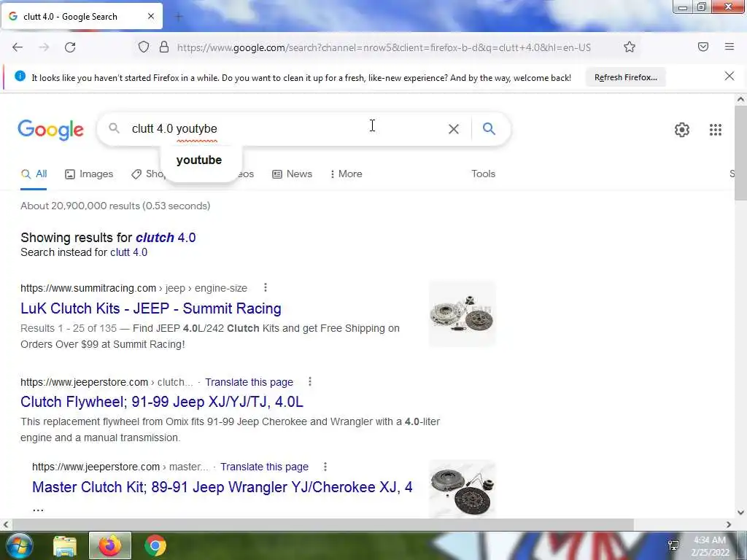
Task: Reload the current page
Action: click(70, 47)
